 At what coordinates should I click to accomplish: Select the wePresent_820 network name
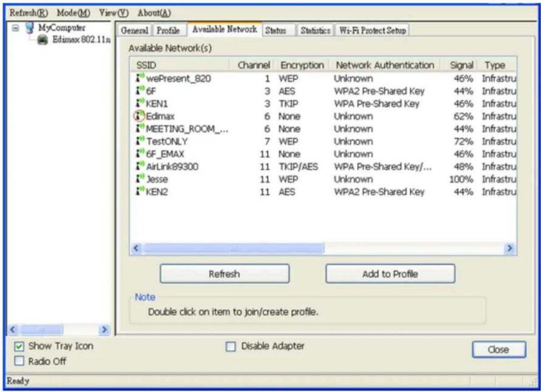tap(179, 78)
